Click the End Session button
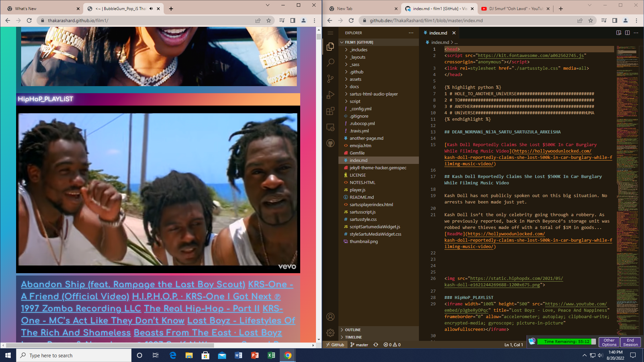 630,342
